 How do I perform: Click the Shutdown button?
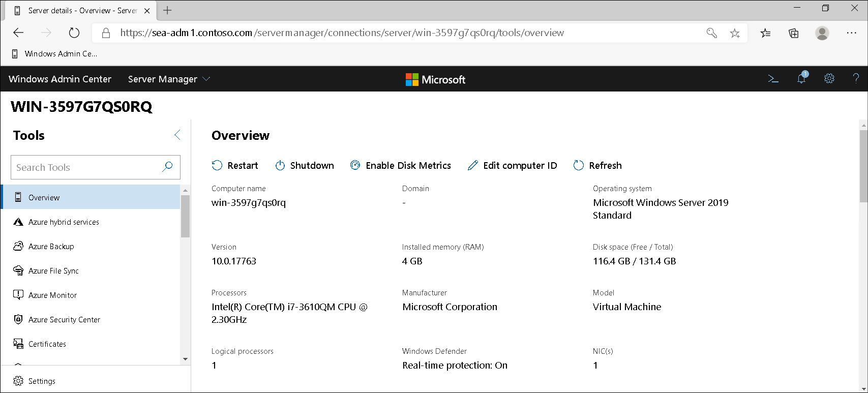coord(305,165)
